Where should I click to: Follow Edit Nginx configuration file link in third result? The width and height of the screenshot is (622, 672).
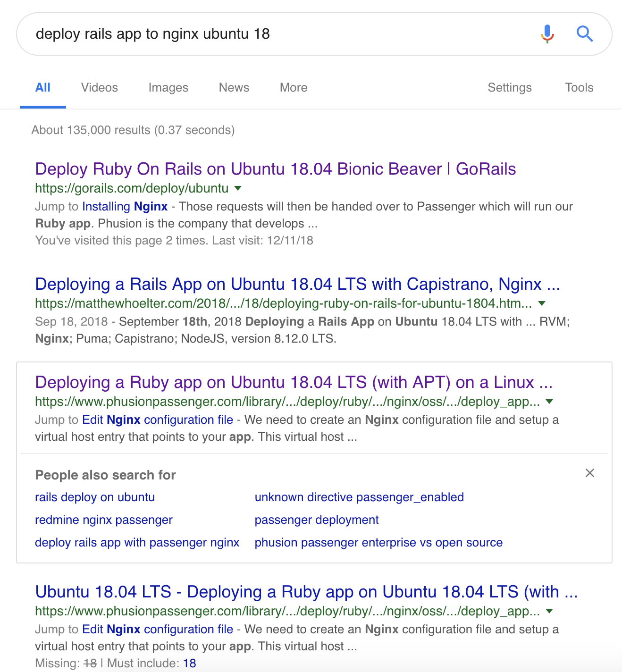click(158, 420)
